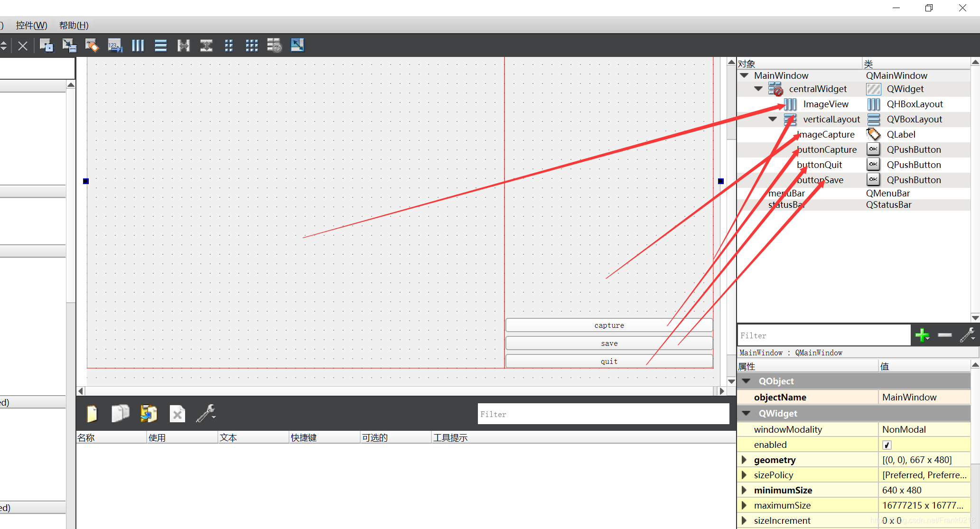Open property editor wrench settings
Screen dimensions: 980x529
pyautogui.click(x=968, y=335)
